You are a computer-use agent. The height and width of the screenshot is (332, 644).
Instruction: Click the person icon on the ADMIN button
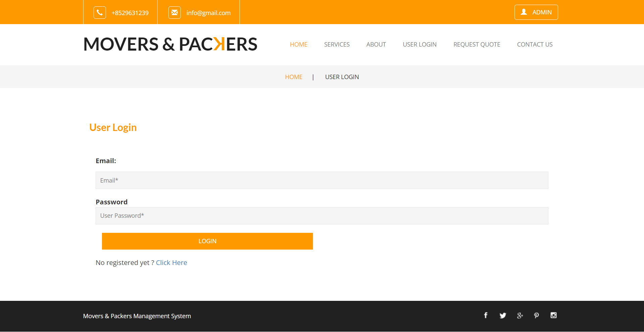523,12
